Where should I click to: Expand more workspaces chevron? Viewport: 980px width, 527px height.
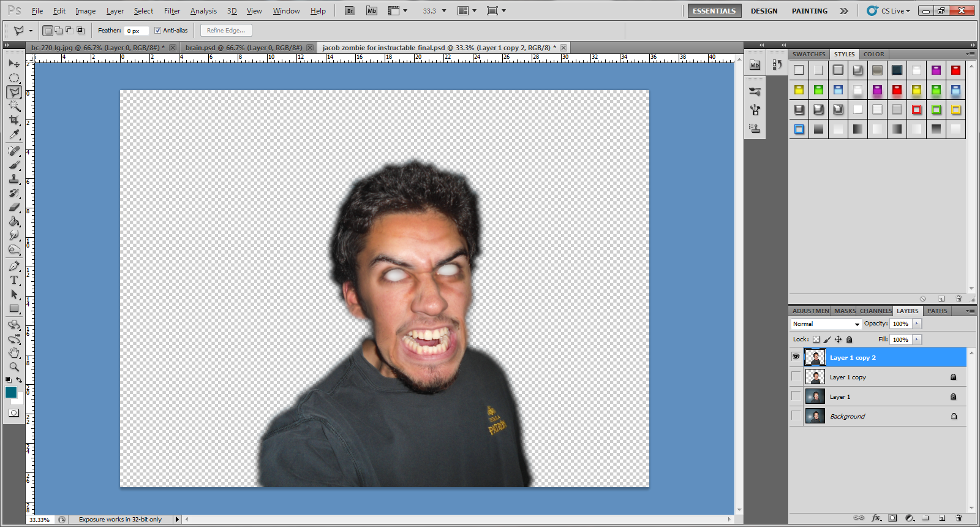point(844,11)
